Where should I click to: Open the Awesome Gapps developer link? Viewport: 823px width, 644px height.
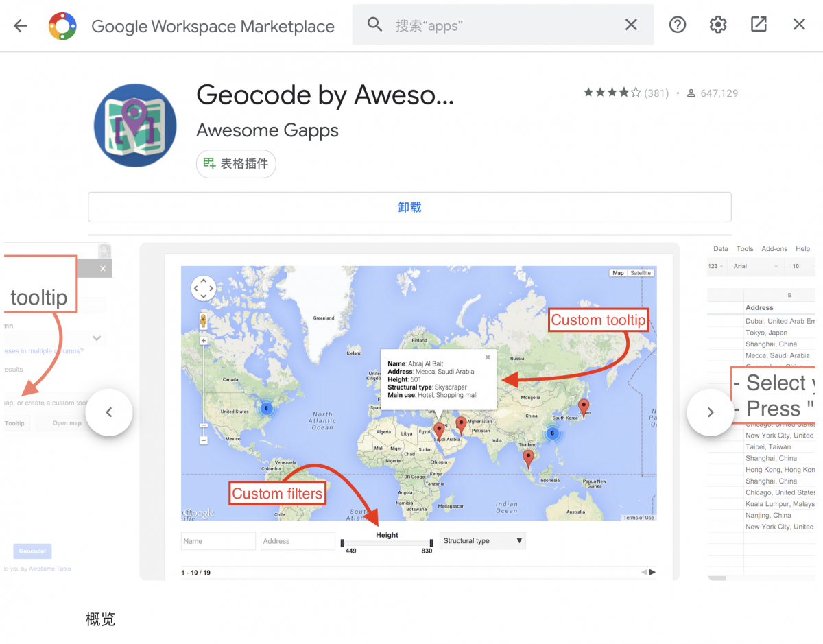pos(267,130)
